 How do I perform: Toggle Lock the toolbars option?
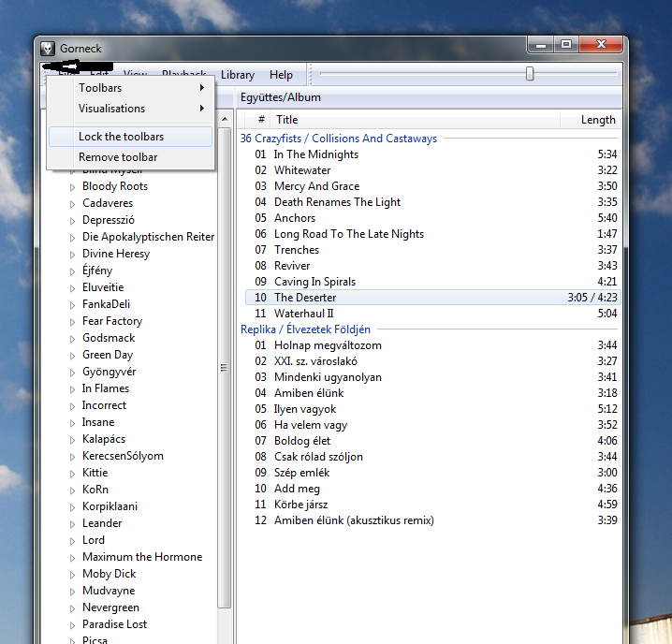coord(130,137)
